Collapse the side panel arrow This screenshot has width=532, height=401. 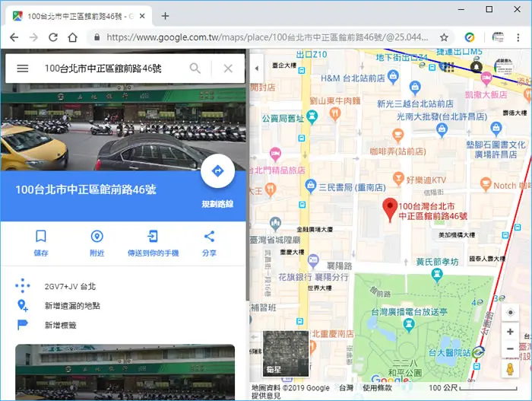pyautogui.click(x=257, y=68)
